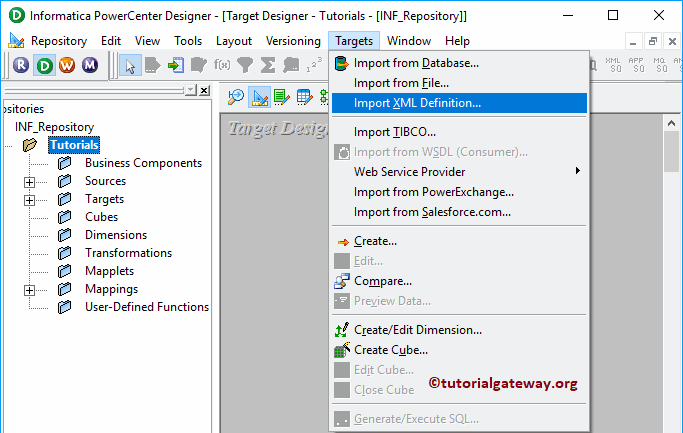Choose Compare... in Targets menu
The image size is (683, 433).
[460, 281]
